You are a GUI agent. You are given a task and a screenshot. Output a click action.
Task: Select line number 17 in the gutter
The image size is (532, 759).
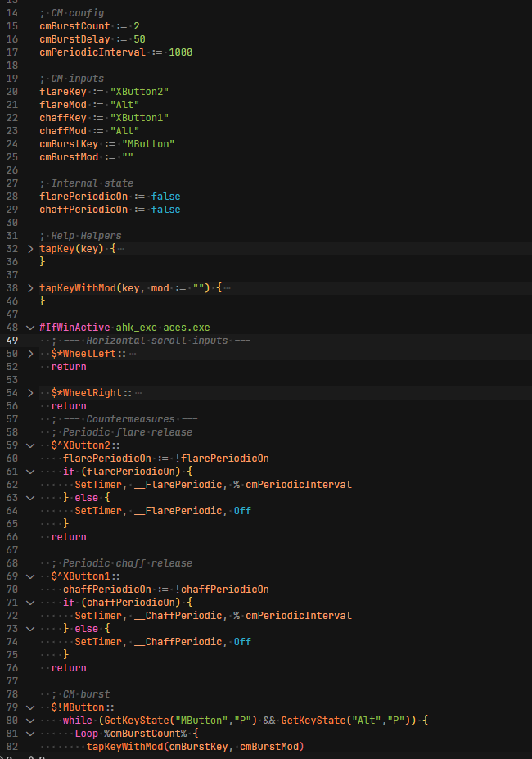pos(12,52)
